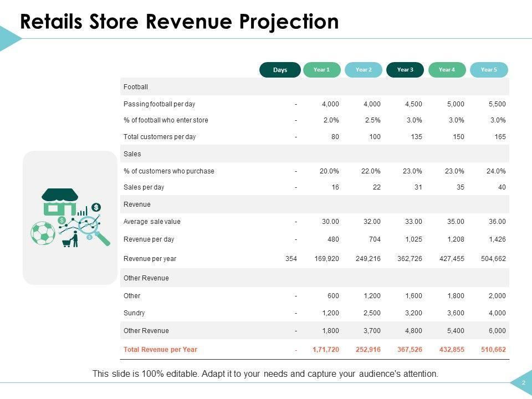Click the soccer ball icon
The height and width of the screenshot is (399, 532).
[x=42, y=233]
